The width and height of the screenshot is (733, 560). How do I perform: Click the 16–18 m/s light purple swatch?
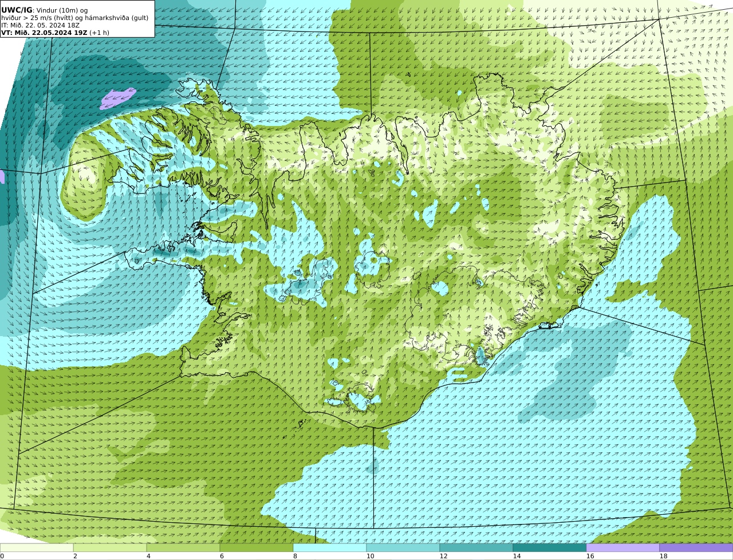[x=623, y=547]
